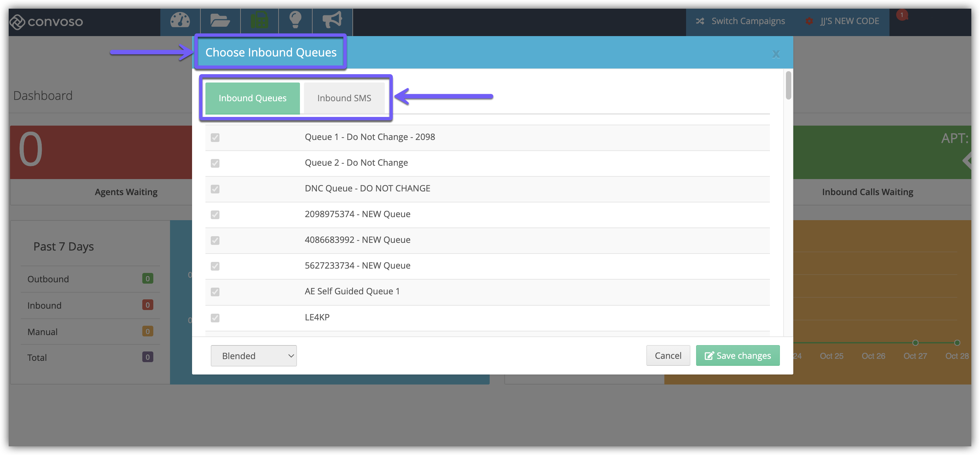
Task: Select the Inbound Queues tab
Action: (x=252, y=98)
